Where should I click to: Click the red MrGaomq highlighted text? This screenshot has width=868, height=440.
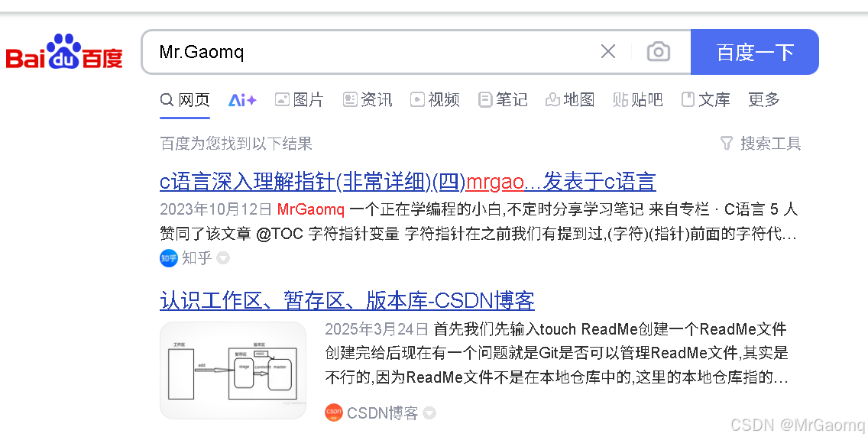310,209
